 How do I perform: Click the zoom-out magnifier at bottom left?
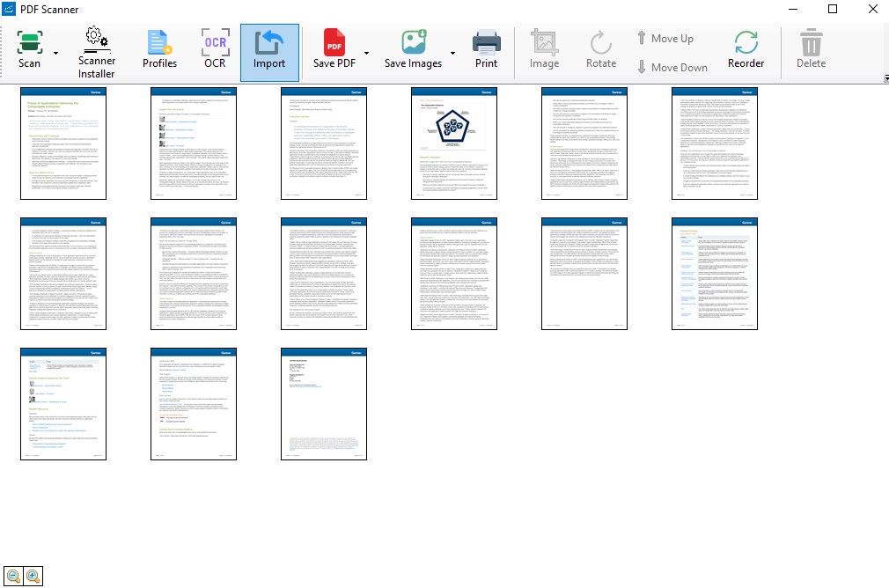point(12,576)
